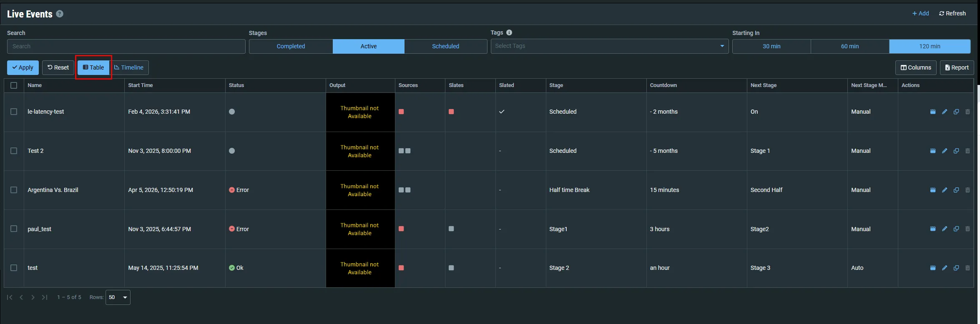Focus the Search input field
980x324 pixels.
click(126, 46)
